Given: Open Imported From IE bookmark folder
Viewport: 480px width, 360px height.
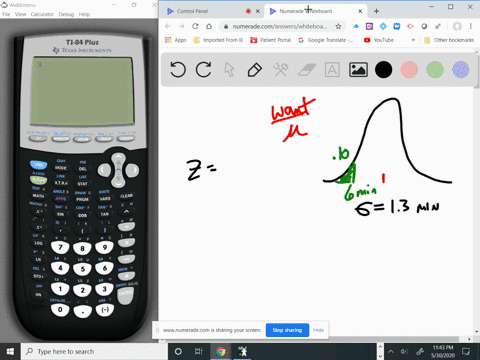Looking at the screenshot, I should 218,40.
